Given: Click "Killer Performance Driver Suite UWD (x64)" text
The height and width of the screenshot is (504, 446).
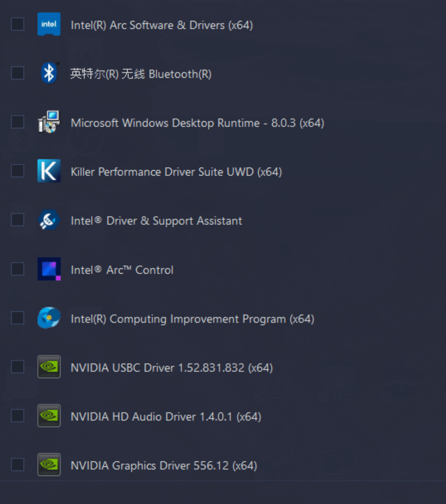Looking at the screenshot, I should [x=176, y=172].
